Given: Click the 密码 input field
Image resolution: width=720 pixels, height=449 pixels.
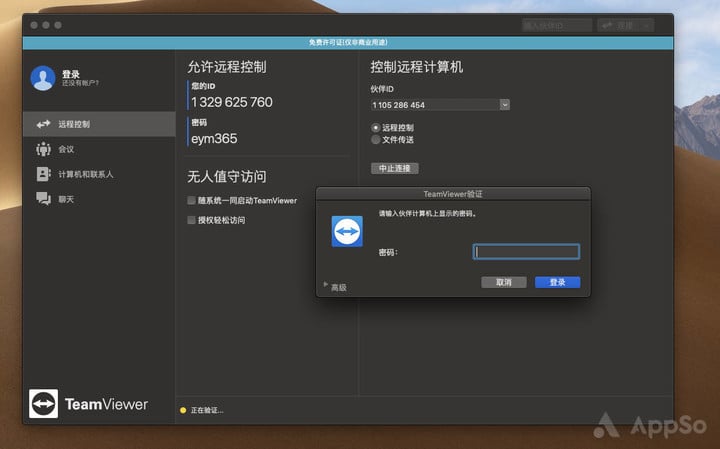Looking at the screenshot, I should [526, 252].
